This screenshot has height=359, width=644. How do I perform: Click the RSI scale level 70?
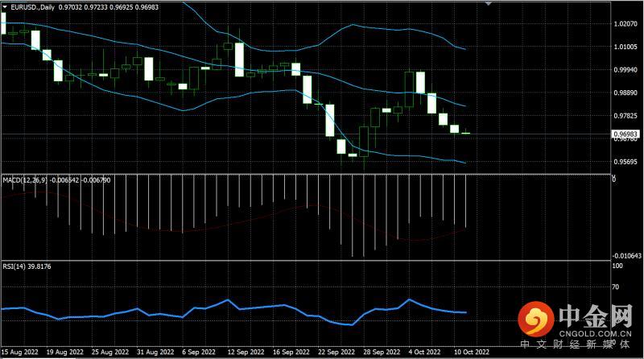615,287
